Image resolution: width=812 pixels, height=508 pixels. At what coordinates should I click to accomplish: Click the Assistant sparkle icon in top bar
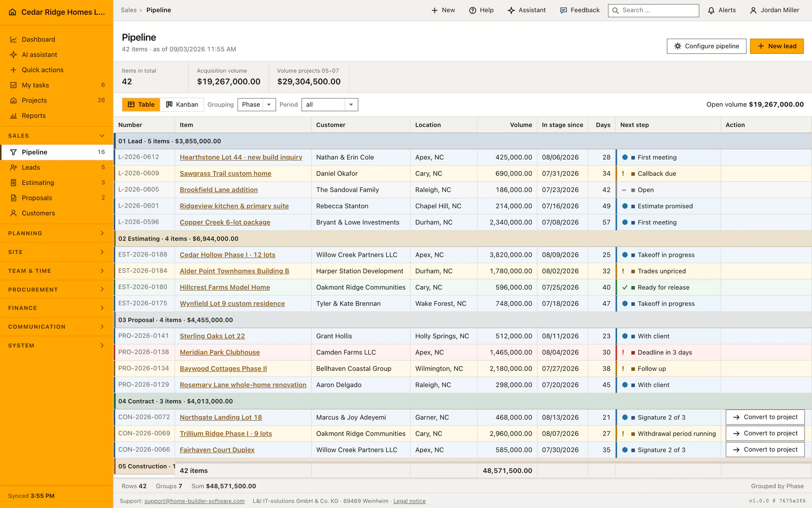tap(511, 10)
